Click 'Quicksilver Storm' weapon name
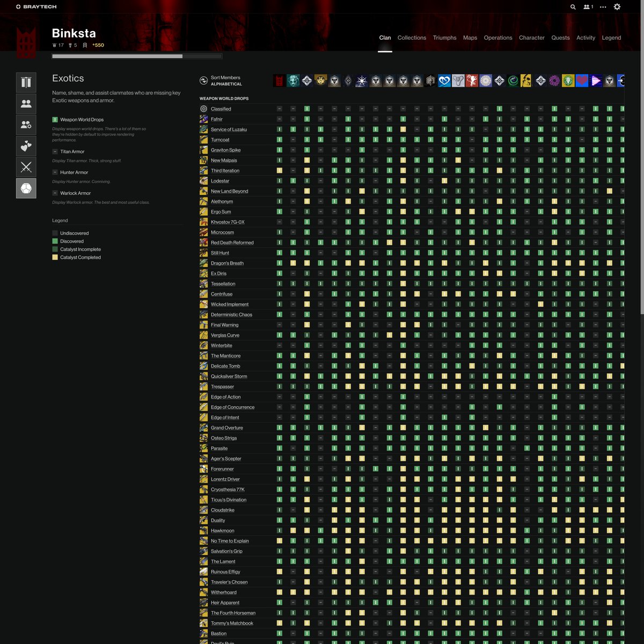The height and width of the screenshot is (644, 644). pos(229,376)
